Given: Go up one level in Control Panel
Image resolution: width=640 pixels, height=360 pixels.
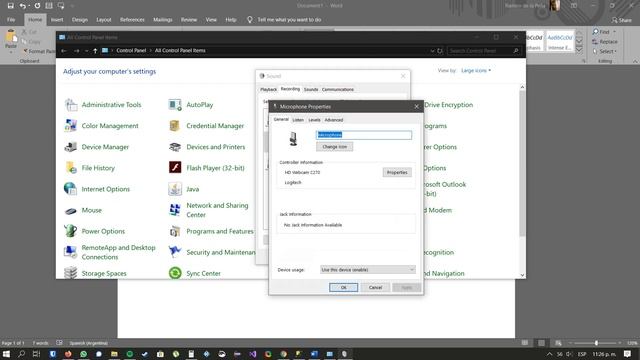Looking at the screenshot, I should coord(95,51).
